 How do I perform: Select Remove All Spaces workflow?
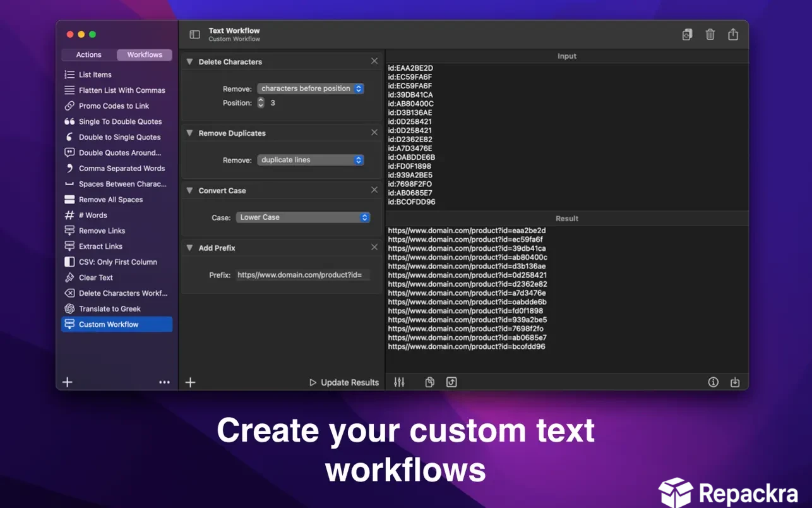coord(117,200)
